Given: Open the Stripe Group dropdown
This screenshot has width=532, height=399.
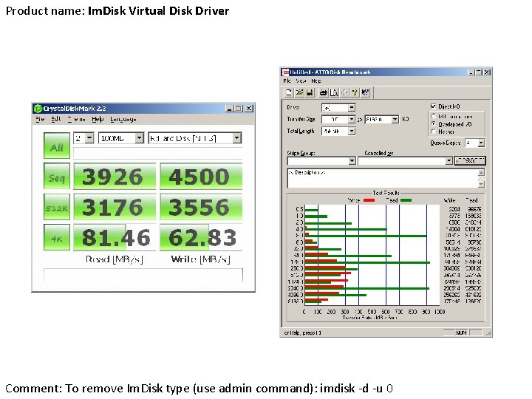Looking at the screenshot, I should (x=352, y=160).
